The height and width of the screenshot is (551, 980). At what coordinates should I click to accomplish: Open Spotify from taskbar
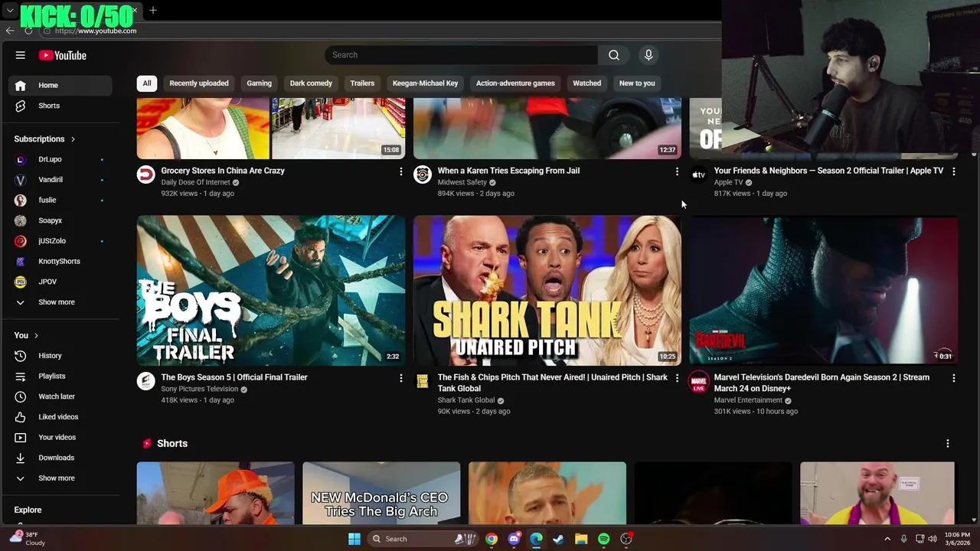(603, 539)
